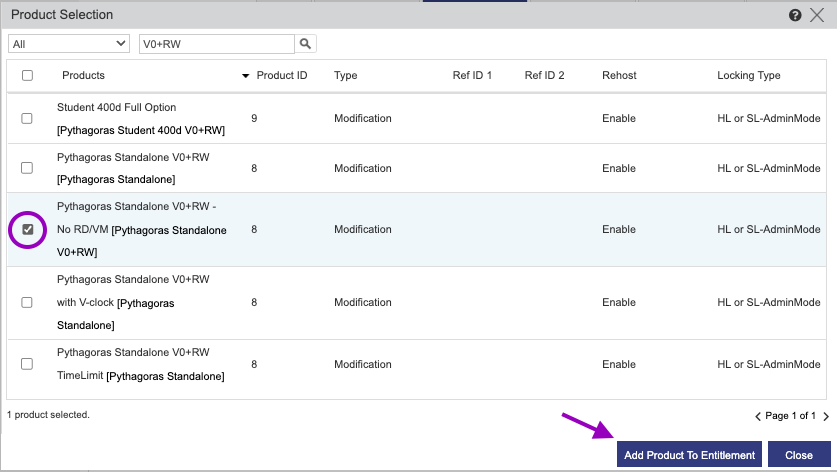Screen dimensions: 837x472
Task: Click the No RD/VM product name text
Action: (141, 230)
